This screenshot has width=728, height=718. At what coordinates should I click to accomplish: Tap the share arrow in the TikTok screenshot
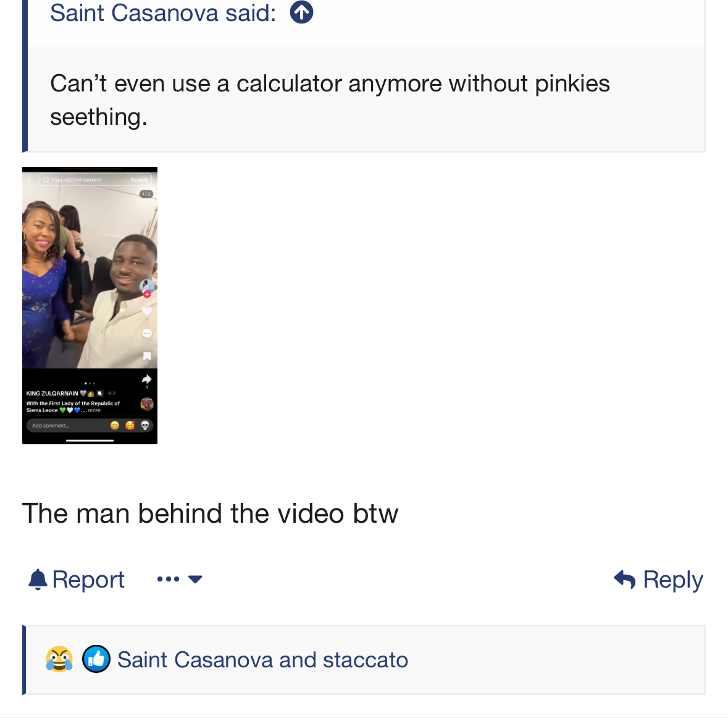click(146, 379)
